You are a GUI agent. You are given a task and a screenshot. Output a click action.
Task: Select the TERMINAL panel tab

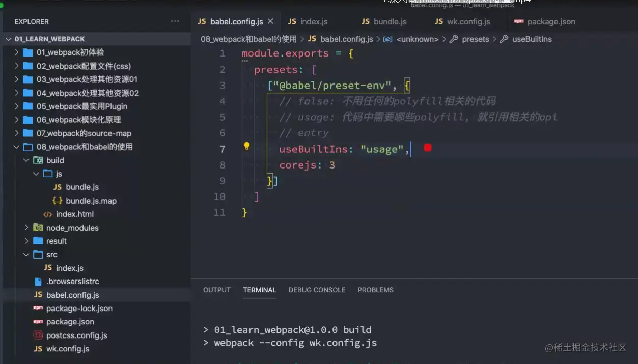coord(259,290)
